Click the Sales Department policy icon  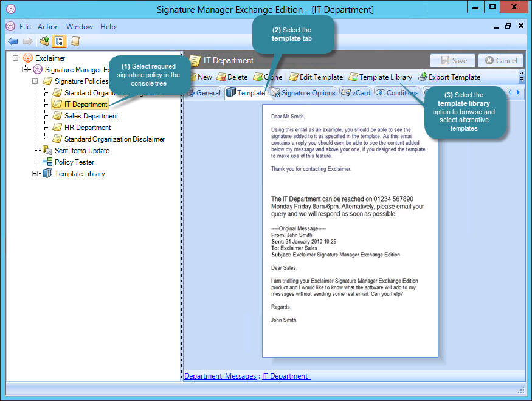click(57, 115)
